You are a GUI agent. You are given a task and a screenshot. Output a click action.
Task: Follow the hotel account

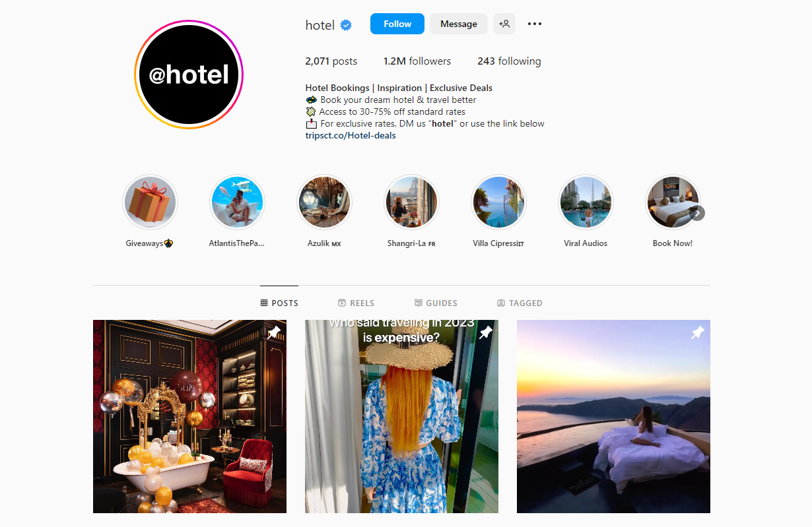pyautogui.click(x=397, y=24)
